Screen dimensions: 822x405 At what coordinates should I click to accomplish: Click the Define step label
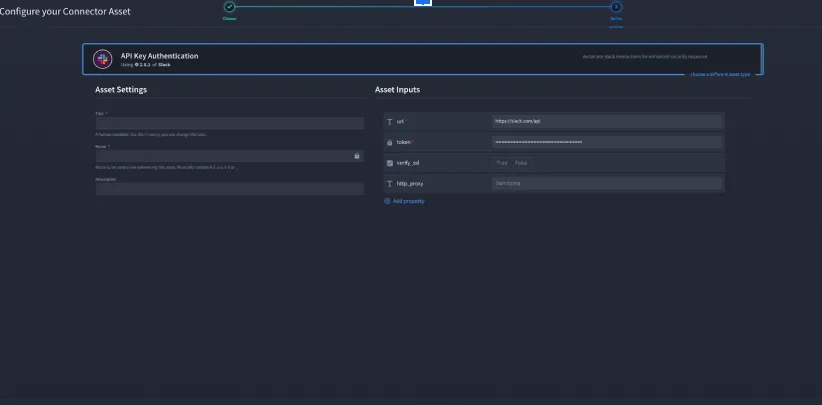tap(616, 18)
